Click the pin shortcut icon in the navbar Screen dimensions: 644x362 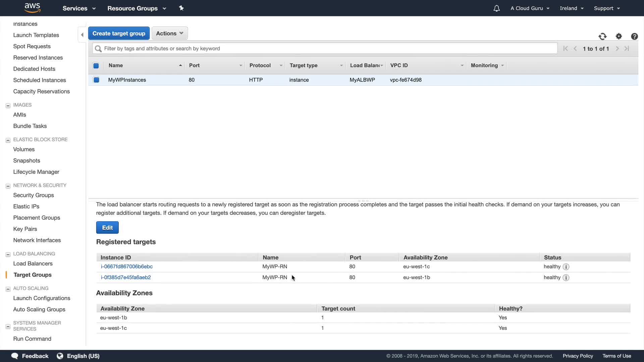pos(181,8)
